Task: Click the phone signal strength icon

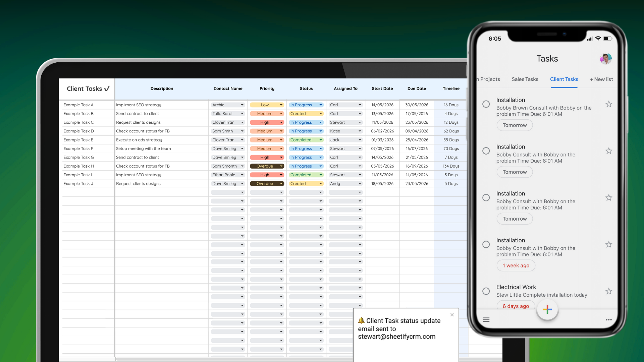Action: point(590,39)
